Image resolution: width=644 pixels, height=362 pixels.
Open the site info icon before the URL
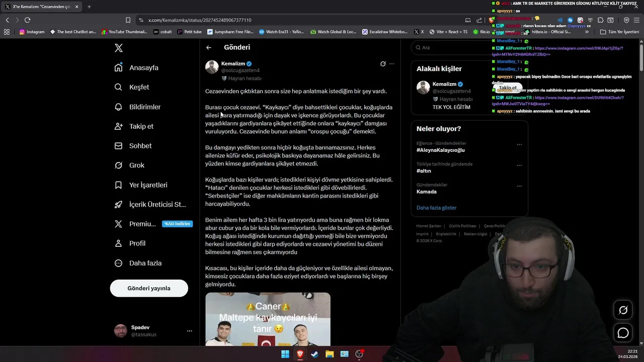point(141,20)
